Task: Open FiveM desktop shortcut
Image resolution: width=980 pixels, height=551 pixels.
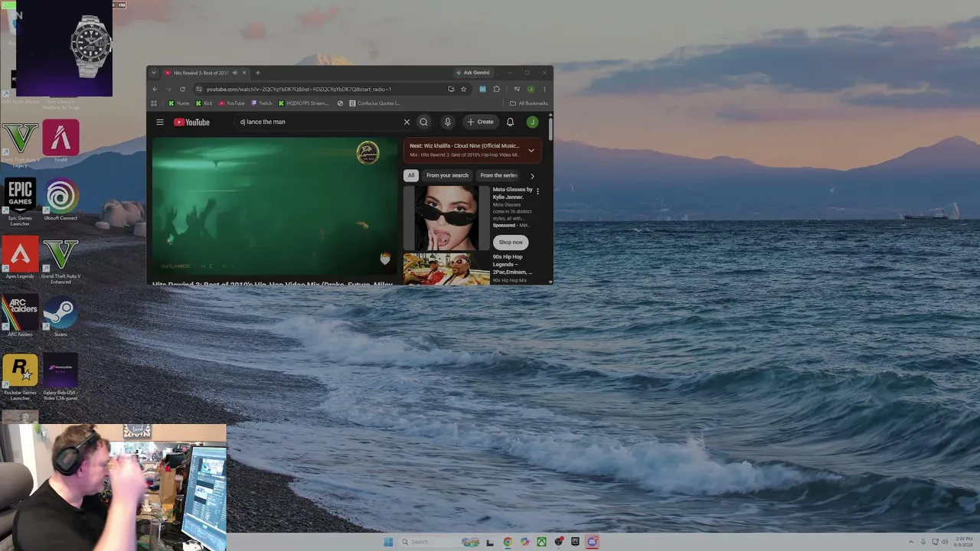Action: point(60,142)
